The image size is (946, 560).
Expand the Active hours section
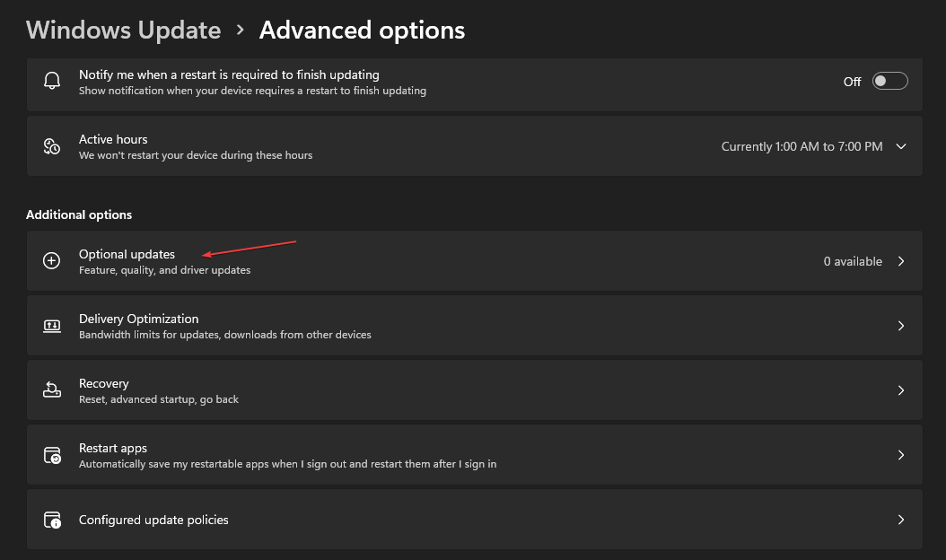(x=900, y=145)
